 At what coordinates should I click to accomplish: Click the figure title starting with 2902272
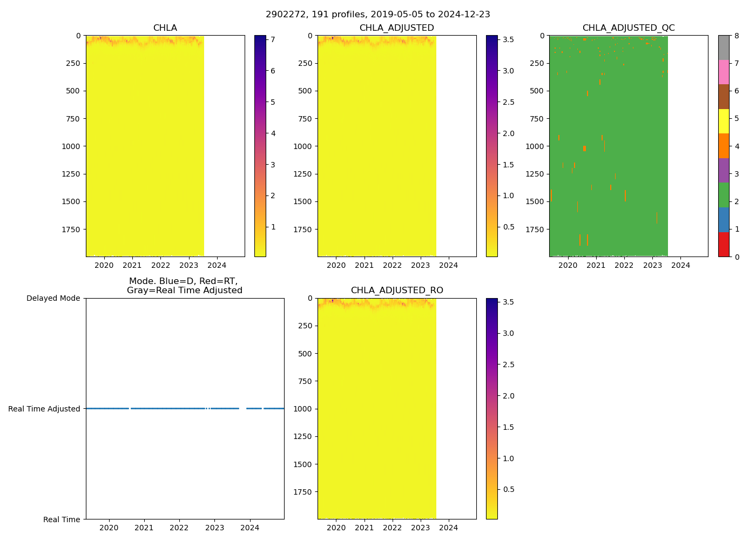pyautogui.click(x=378, y=15)
